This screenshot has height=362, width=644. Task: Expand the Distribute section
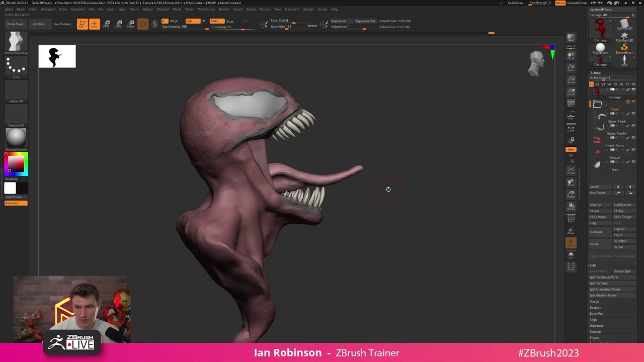pyautogui.click(x=596, y=326)
